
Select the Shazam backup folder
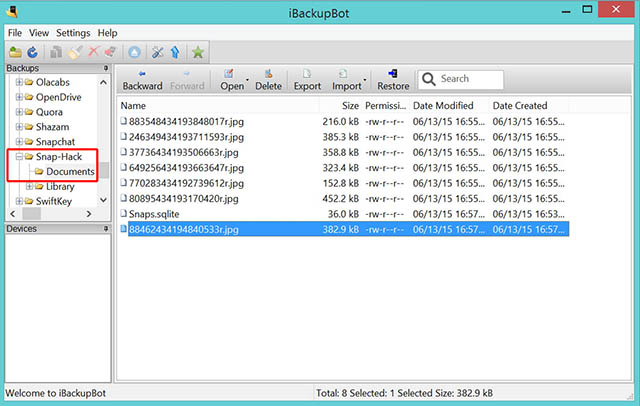(52, 127)
